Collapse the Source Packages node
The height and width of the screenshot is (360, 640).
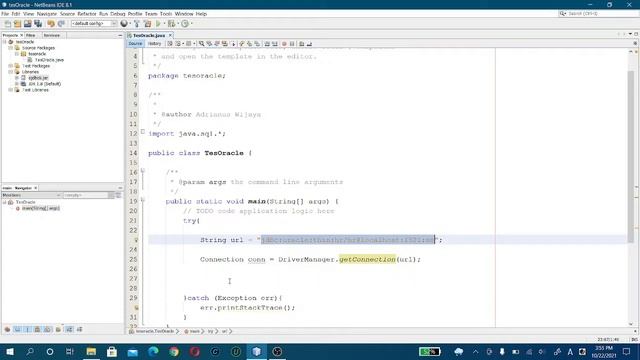click(x=11, y=48)
